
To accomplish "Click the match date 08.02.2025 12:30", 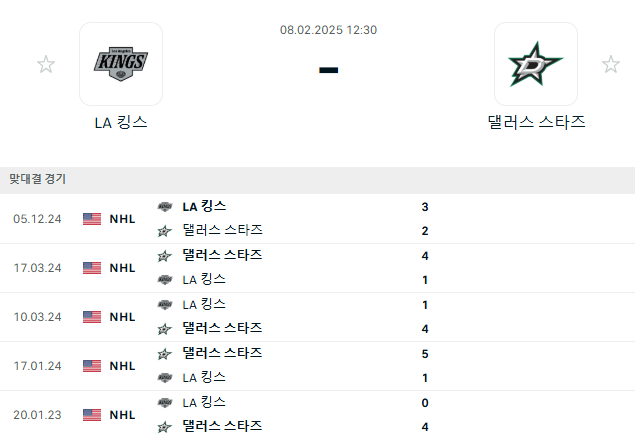I will (x=328, y=30).
